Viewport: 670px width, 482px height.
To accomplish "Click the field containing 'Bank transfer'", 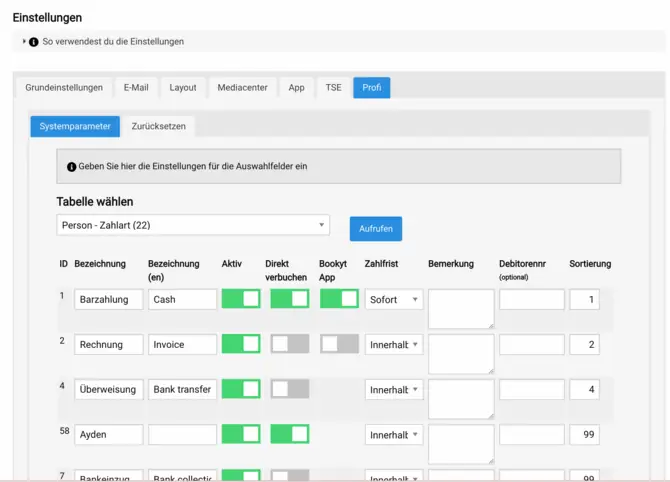I will [182, 389].
